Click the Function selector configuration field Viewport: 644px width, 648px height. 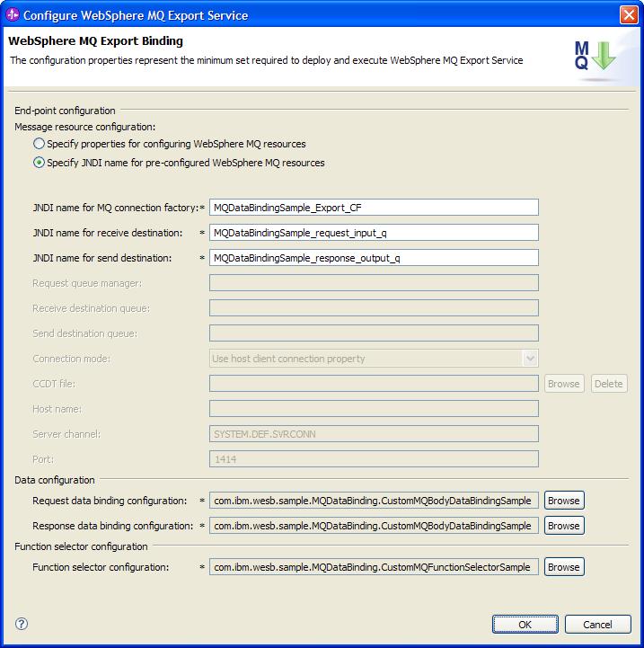(374, 567)
